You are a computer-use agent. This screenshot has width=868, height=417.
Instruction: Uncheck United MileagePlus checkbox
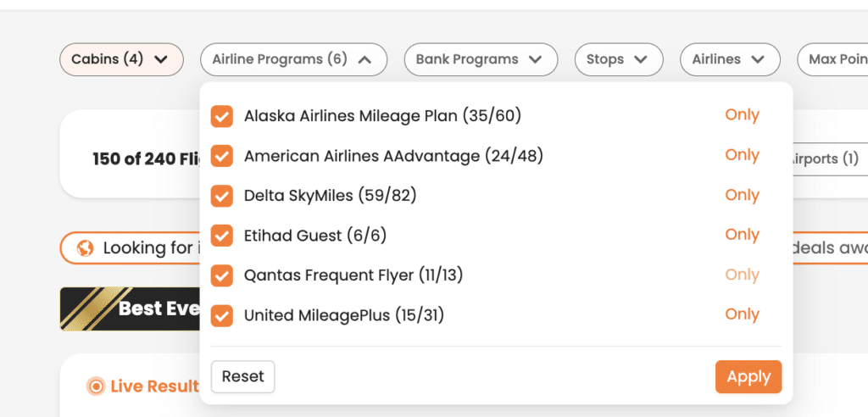coord(221,315)
